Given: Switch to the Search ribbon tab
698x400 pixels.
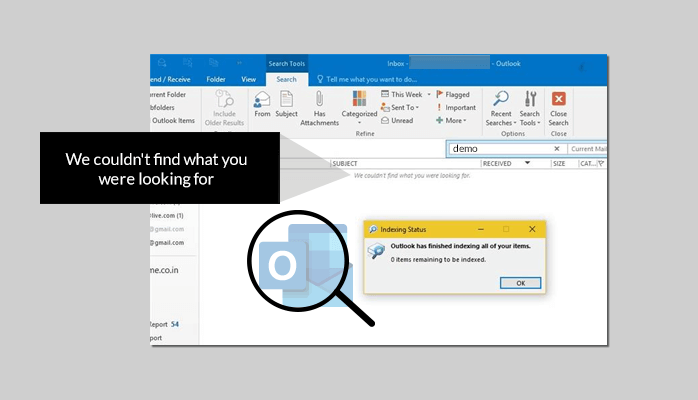Looking at the screenshot, I should [x=286, y=79].
